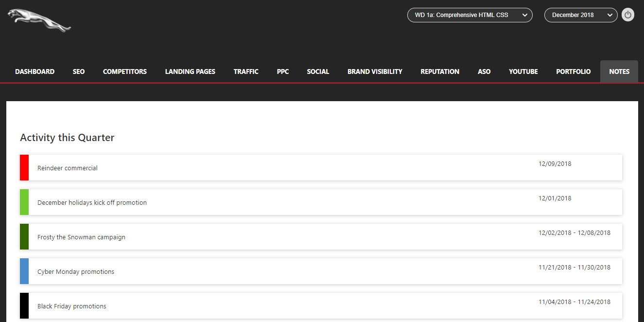Click the blue swatch for Cyber Monday promotions
Viewport: 644px width, 322px height.
pyautogui.click(x=24, y=271)
